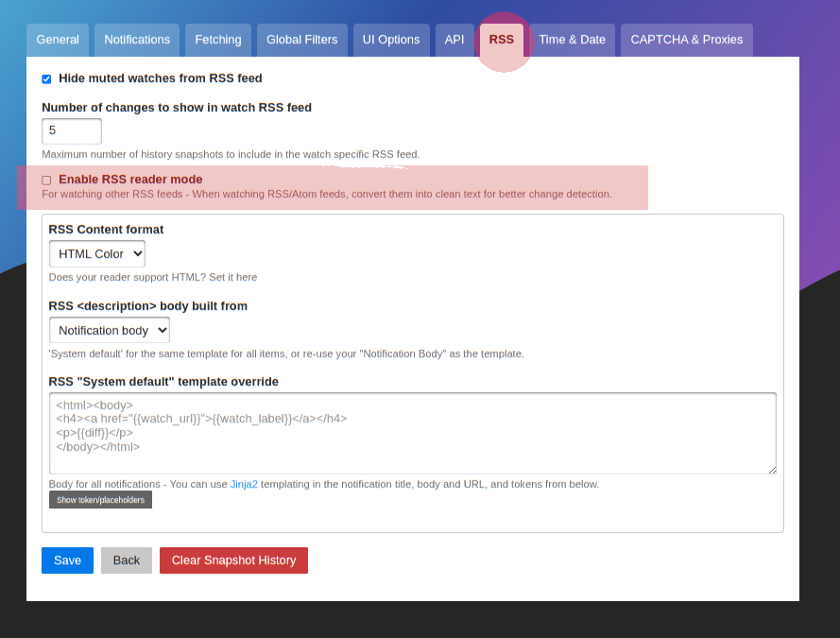Open the Notifications tab
The image size is (840, 638).
click(136, 39)
